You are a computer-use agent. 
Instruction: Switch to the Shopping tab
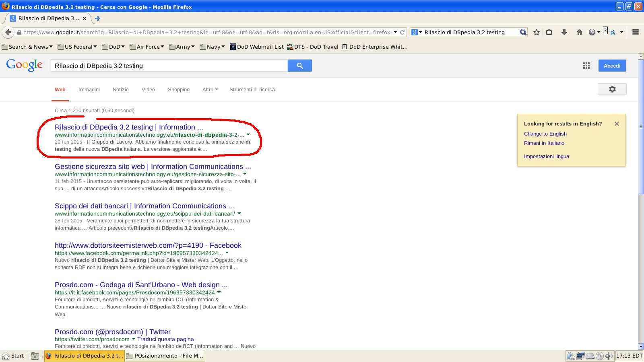pyautogui.click(x=179, y=89)
